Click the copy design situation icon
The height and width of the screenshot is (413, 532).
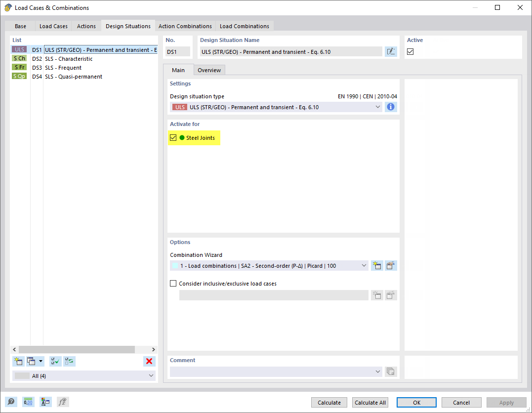click(x=32, y=362)
